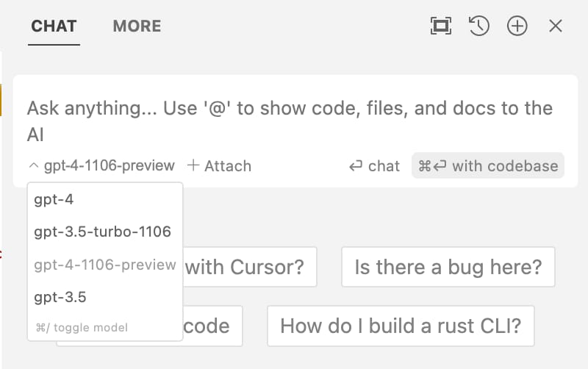Open chat history clock icon
Image resolution: width=588 pixels, height=369 pixels.
(479, 26)
